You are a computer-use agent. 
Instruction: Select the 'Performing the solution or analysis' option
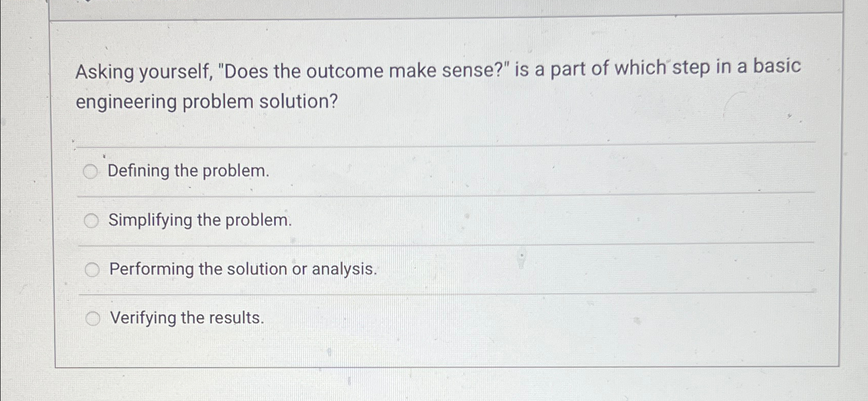pyautogui.click(x=92, y=269)
